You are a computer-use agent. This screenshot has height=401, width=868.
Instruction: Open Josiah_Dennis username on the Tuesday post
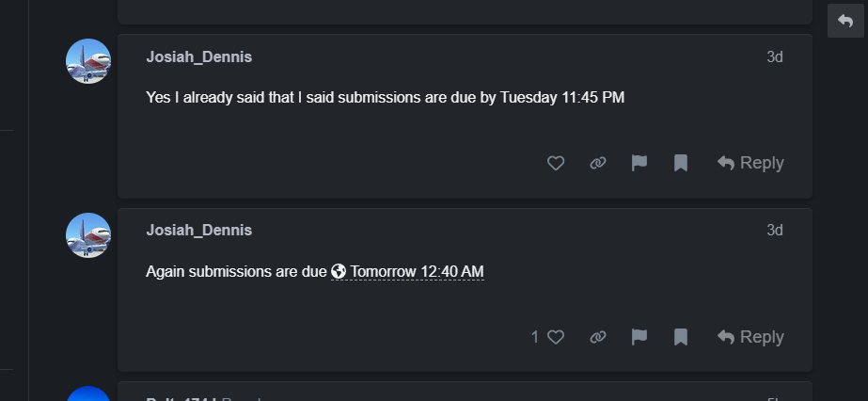coord(198,56)
